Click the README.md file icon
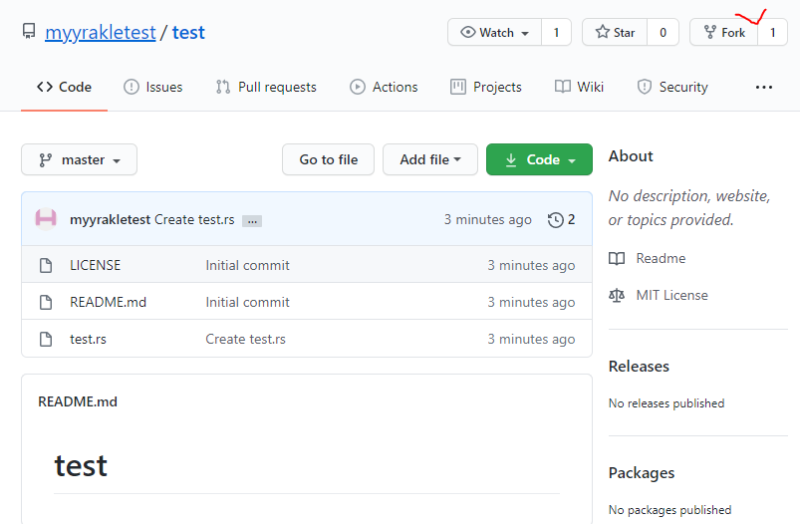The width and height of the screenshot is (800, 524). 45,302
